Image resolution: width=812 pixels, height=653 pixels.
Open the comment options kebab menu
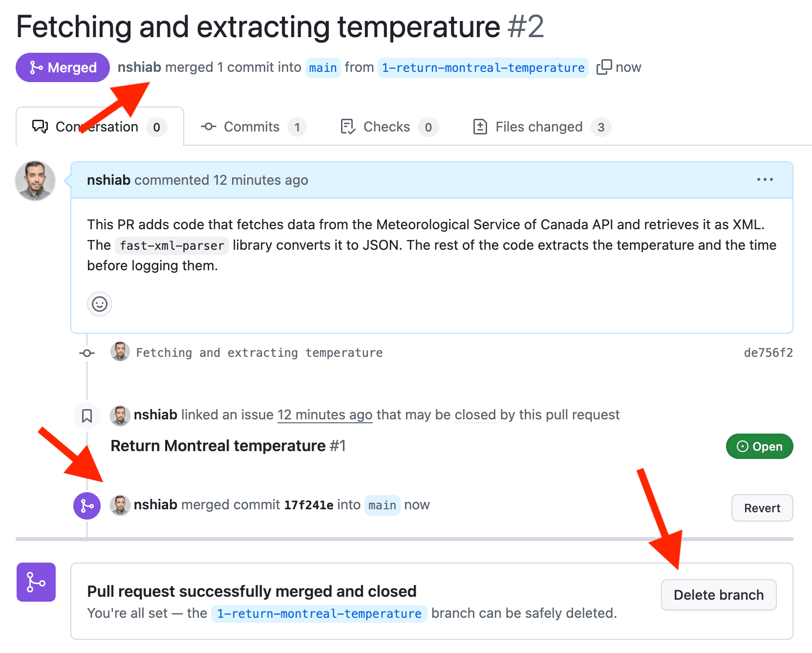(x=765, y=180)
